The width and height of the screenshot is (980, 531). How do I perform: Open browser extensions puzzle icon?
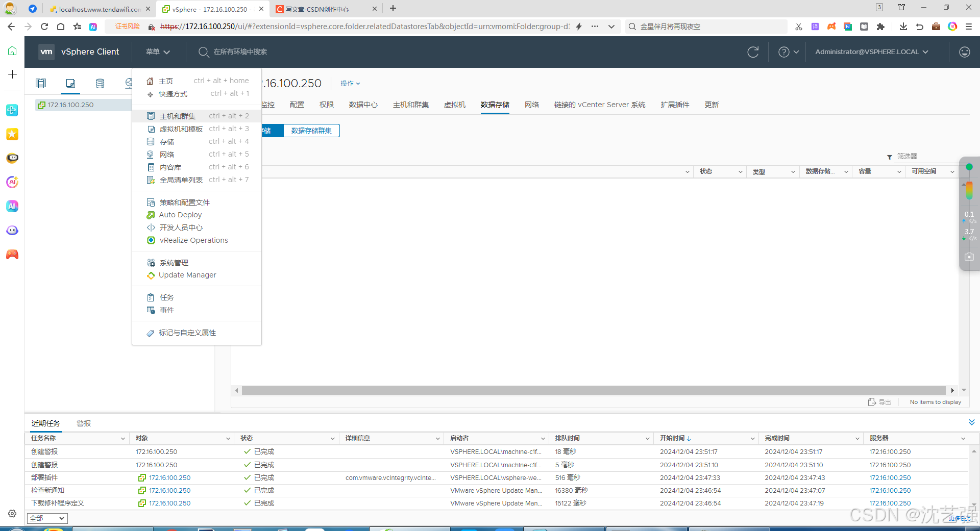pyautogui.click(x=880, y=27)
